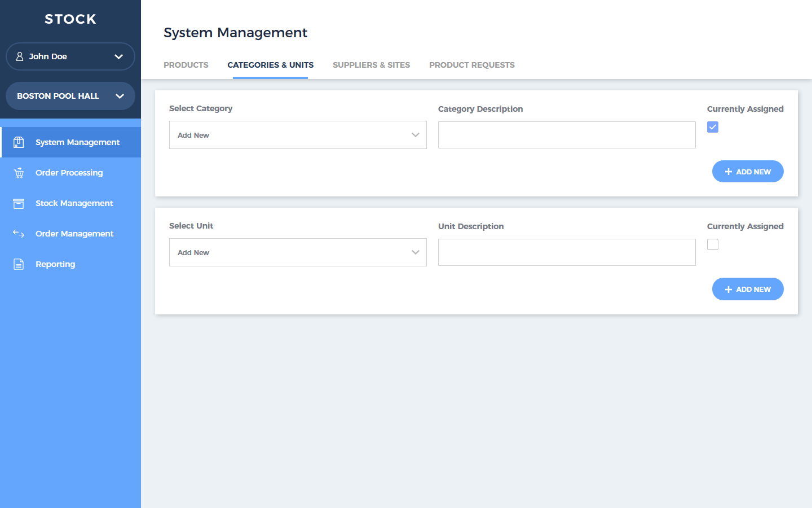
Task: Open the Product Requests tab
Action: [x=472, y=65]
